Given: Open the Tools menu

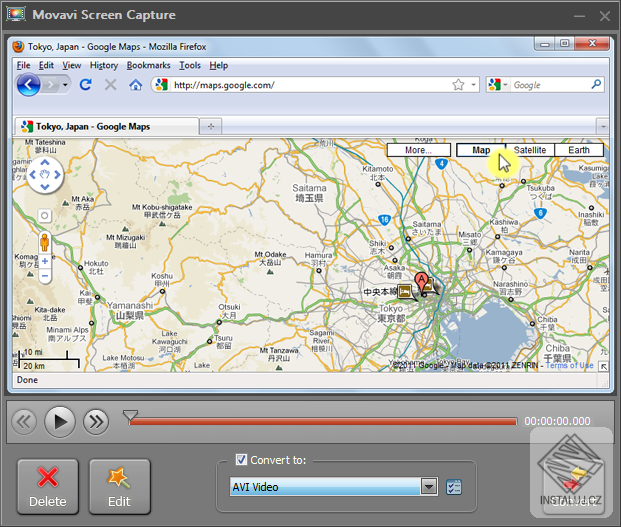Looking at the screenshot, I should [190, 65].
